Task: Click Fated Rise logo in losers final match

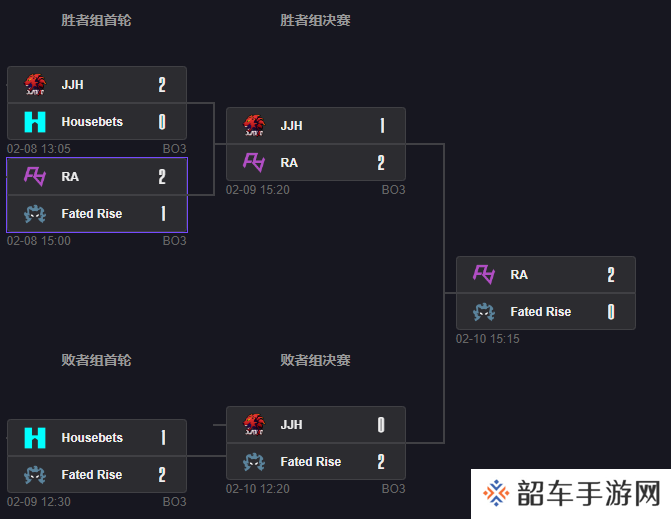Action: (x=254, y=462)
